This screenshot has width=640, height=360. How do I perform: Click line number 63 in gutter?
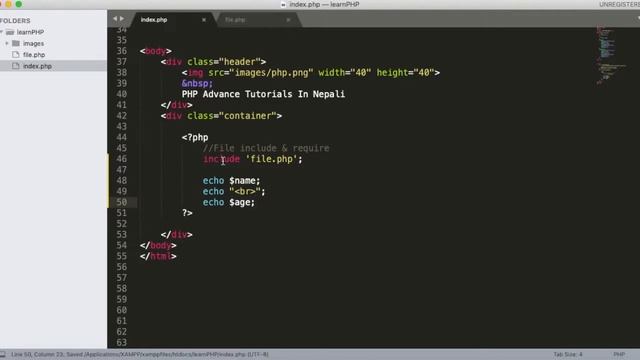click(x=122, y=343)
